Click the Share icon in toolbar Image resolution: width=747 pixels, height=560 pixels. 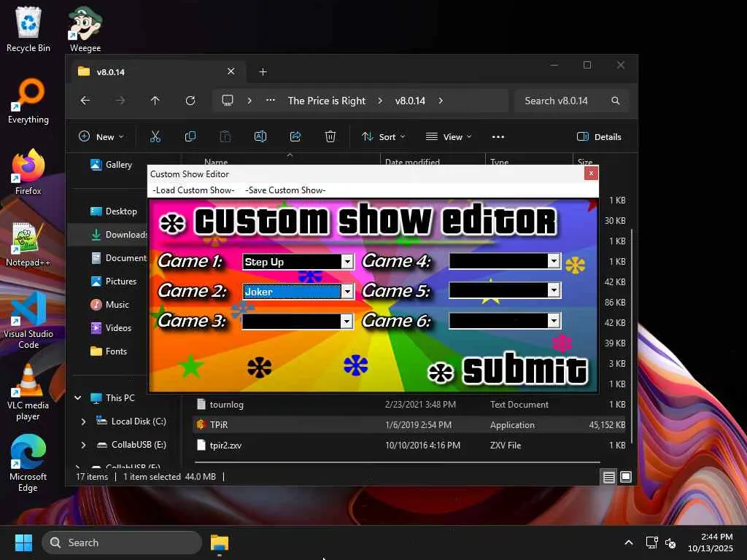[x=295, y=136]
